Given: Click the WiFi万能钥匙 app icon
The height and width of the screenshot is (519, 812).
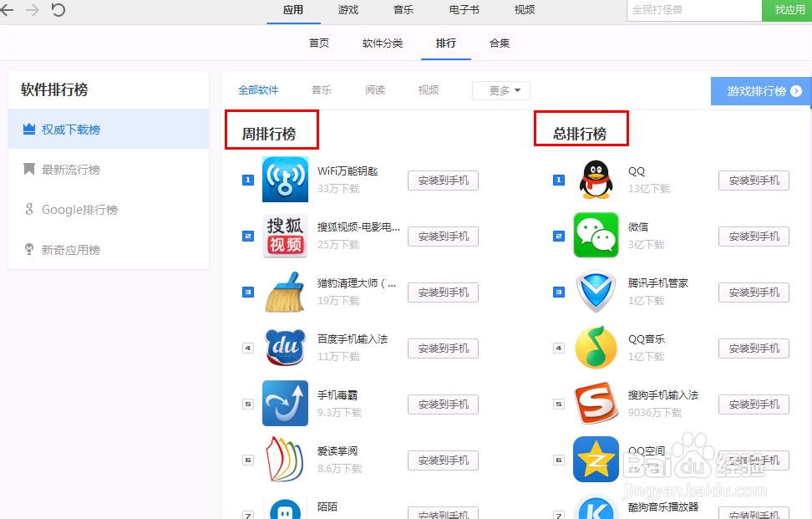Looking at the screenshot, I should tap(285, 180).
